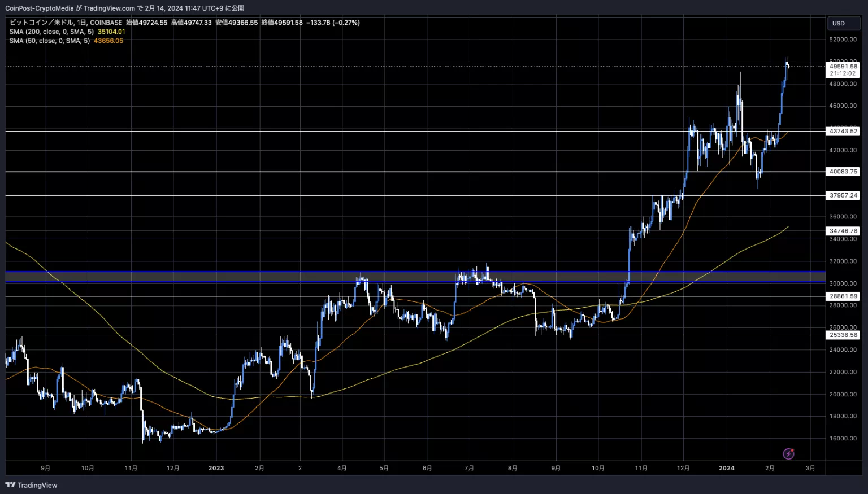Click the 2023 label on time axis
The height and width of the screenshot is (494, 868).
[x=216, y=468]
